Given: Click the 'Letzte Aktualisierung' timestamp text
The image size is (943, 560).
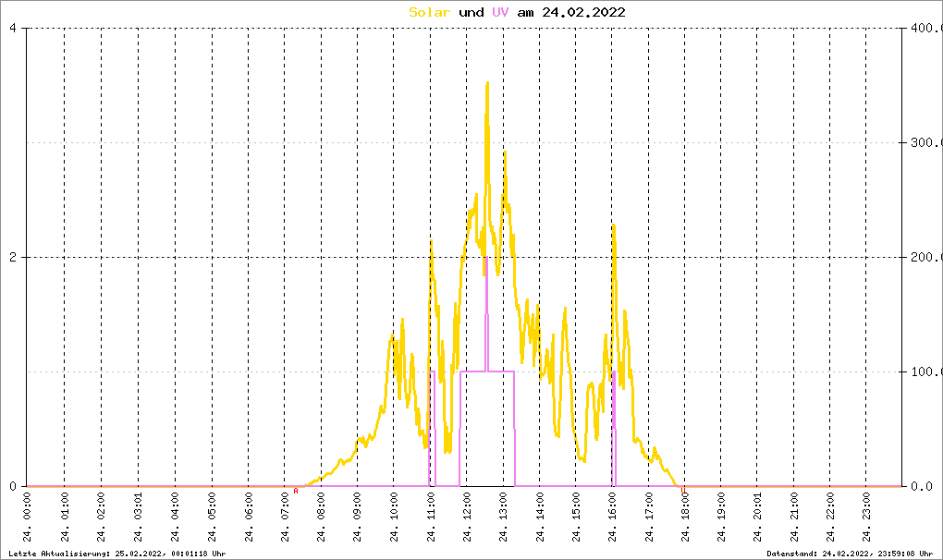Looking at the screenshot, I should (117, 554).
